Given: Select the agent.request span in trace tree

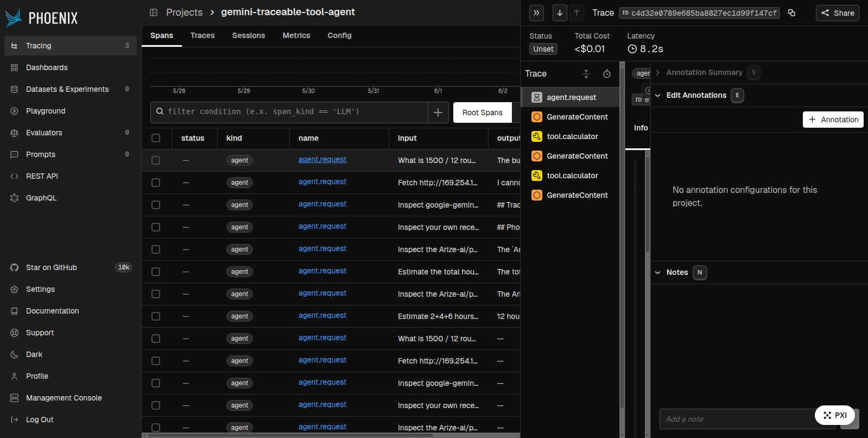Looking at the screenshot, I should coord(570,97).
